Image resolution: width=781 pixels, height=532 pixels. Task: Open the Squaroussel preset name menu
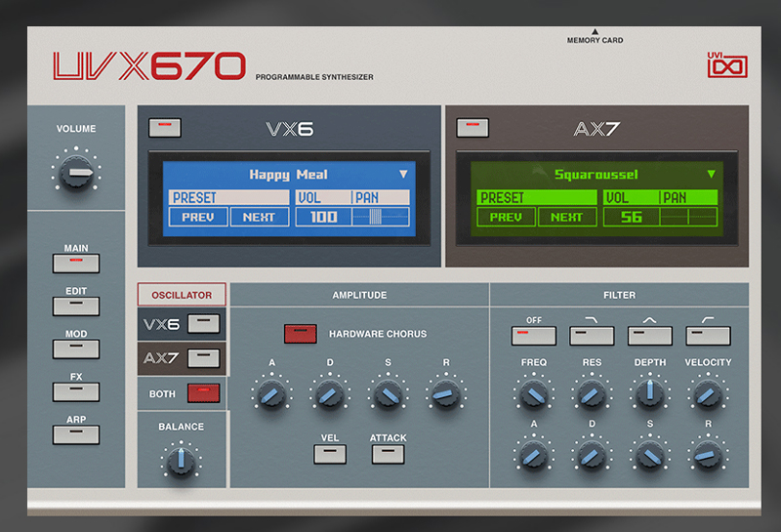pos(596,175)
